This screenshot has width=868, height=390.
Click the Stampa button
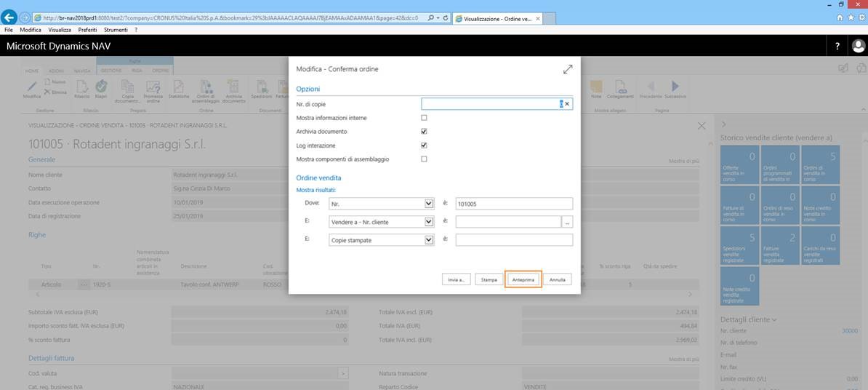(489, 280)
